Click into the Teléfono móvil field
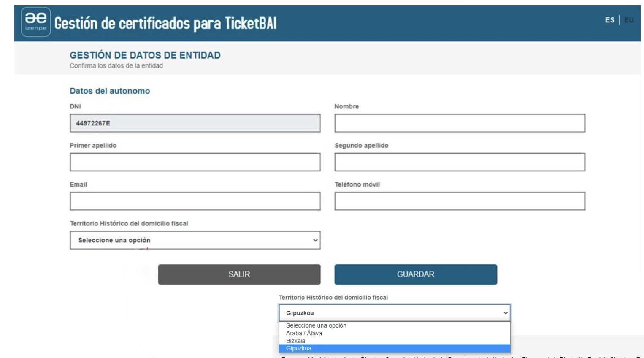The width and height of the screenshot is (644, 358). click(x=460, y=201)
